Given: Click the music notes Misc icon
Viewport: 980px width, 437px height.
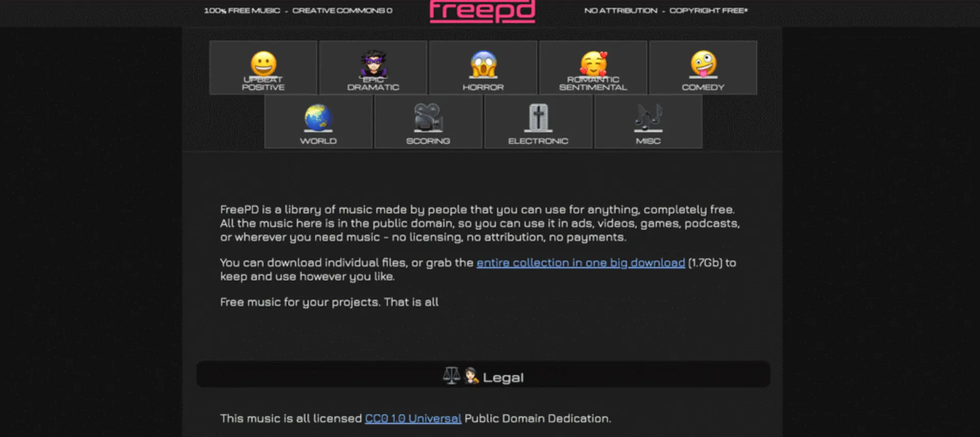Looking at the screenshot, I should 648,117.
